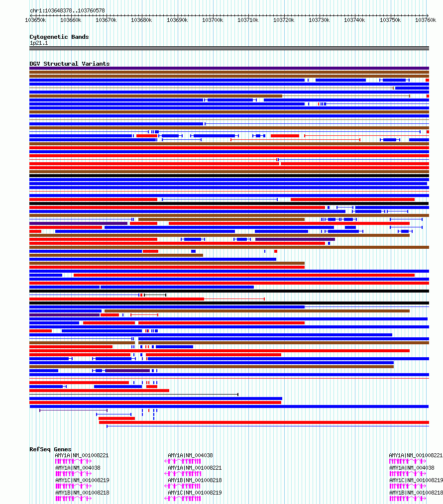The width and height of the screenshot is (443, 504).
Task: Select leftmost AMY1B|NM_001008218 gene label
Action: pyautogui.click(x=82, y=493)
